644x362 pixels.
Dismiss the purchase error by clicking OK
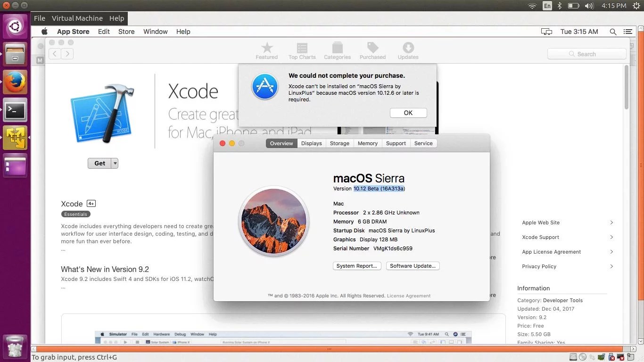pyautogui.click(x=408, y=113)
